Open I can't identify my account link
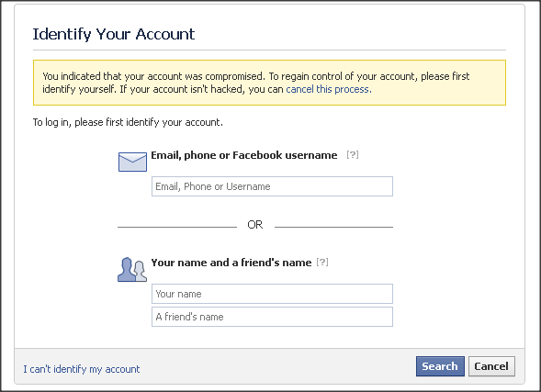The image size is (541, 392). 82,369
